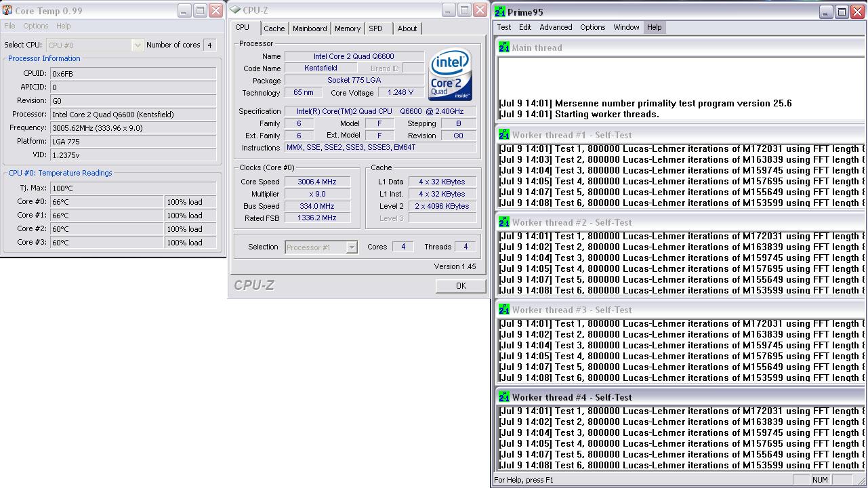Click the Core Speed 3006.4 MHz field
Viewport: 868px width, 488px height.
coord(316,182)
